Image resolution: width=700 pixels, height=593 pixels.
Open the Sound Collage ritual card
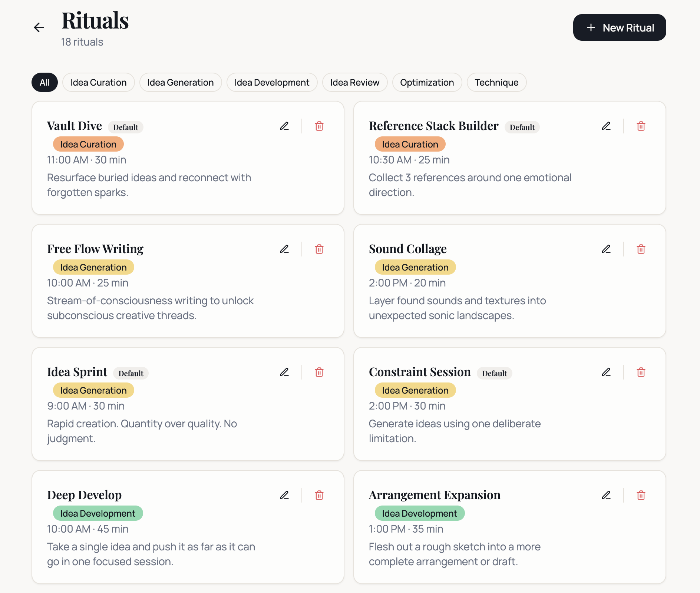click(x=509, y=281)
